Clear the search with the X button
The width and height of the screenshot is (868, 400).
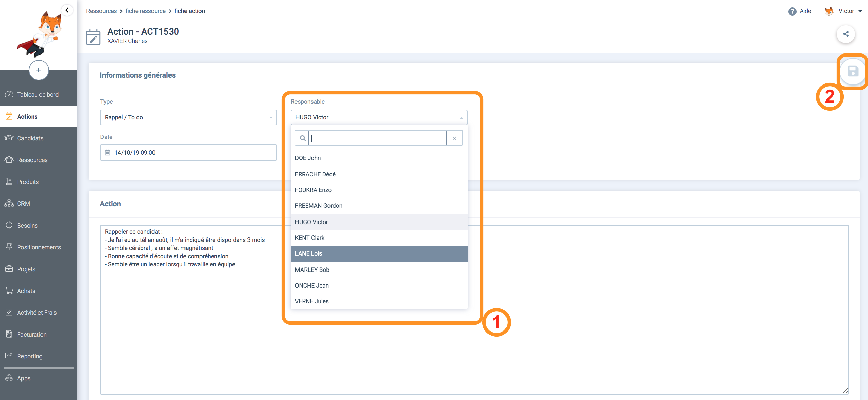tap(454, 138)
